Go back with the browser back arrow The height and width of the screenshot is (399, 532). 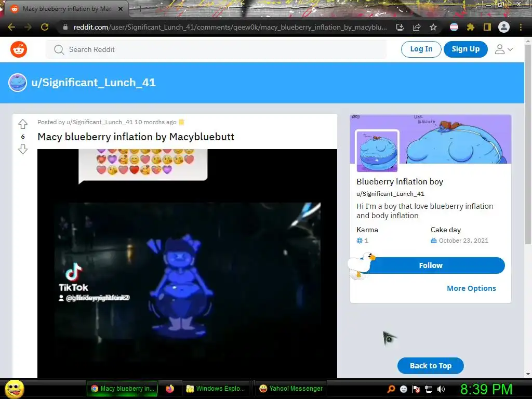point(11,27)
